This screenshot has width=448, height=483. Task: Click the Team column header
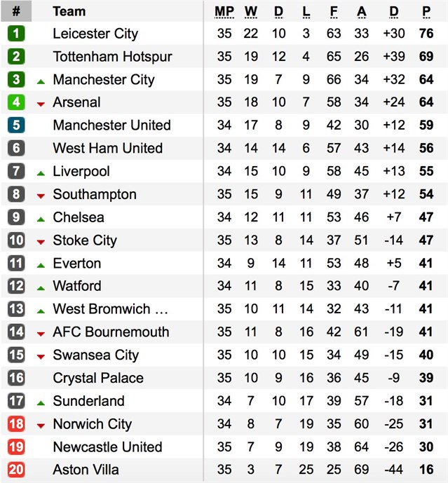click(69, 11)
